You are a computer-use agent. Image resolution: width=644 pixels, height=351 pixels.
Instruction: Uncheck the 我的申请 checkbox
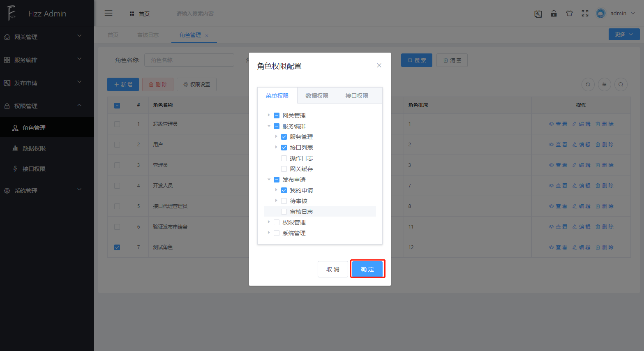coord(284,190)
